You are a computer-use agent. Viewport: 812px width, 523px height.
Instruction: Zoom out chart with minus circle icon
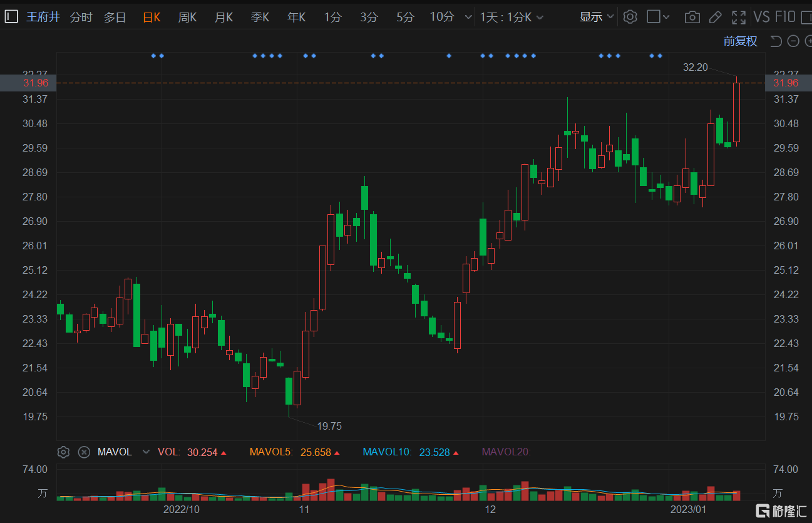point(793,41)
